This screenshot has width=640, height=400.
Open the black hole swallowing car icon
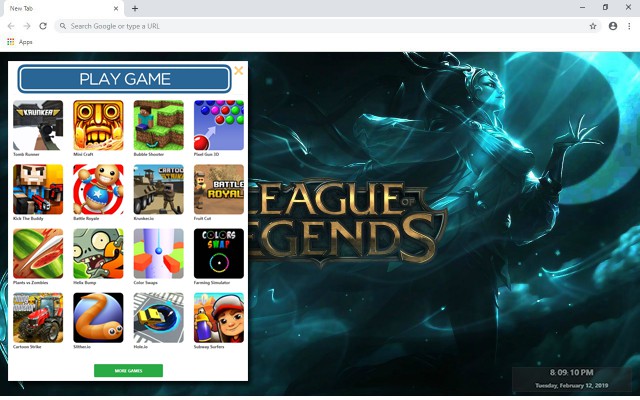(159, 318)
